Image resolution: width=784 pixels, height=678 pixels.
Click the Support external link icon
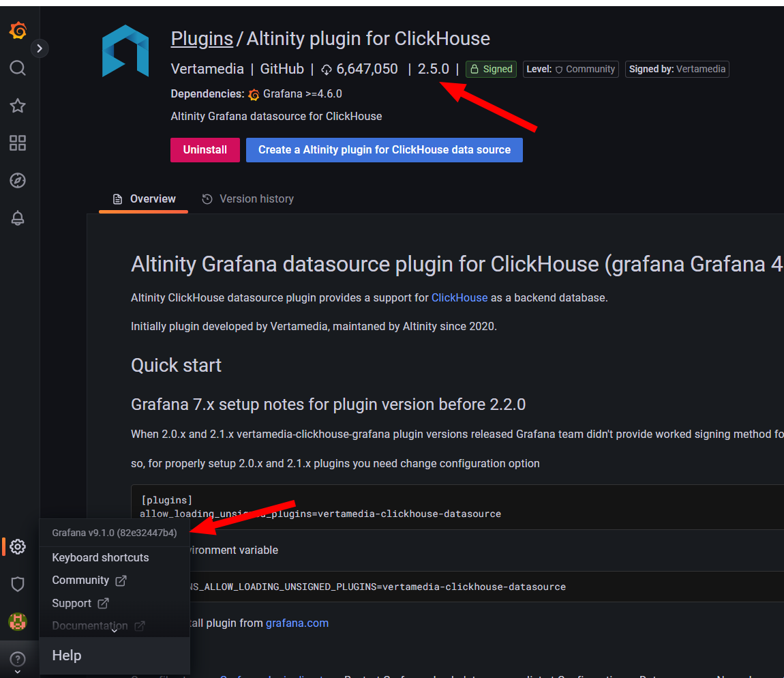[x=103, y=604]
